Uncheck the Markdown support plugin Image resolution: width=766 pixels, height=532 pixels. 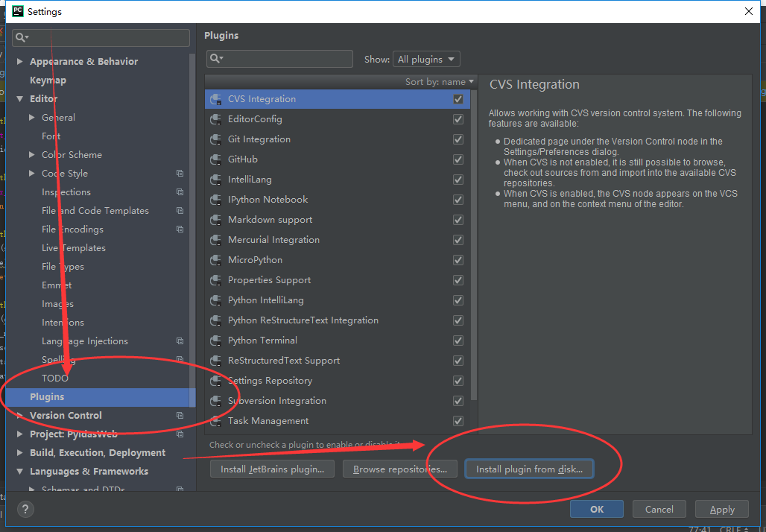pos(458,220)
